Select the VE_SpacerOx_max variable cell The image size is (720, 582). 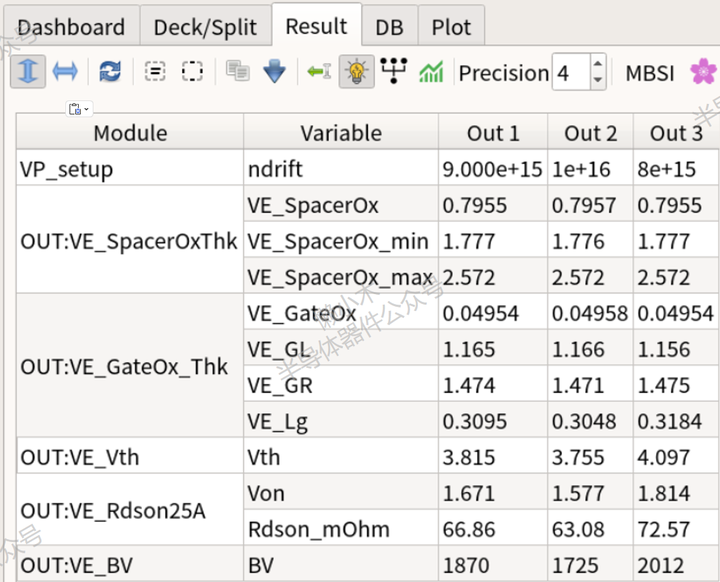click(x=341, y=276)
